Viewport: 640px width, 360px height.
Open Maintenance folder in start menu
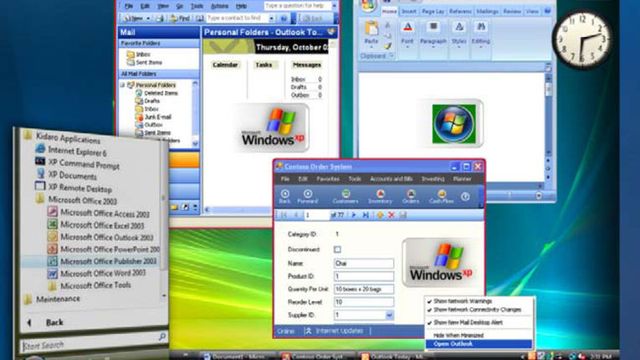pos(52,299)
